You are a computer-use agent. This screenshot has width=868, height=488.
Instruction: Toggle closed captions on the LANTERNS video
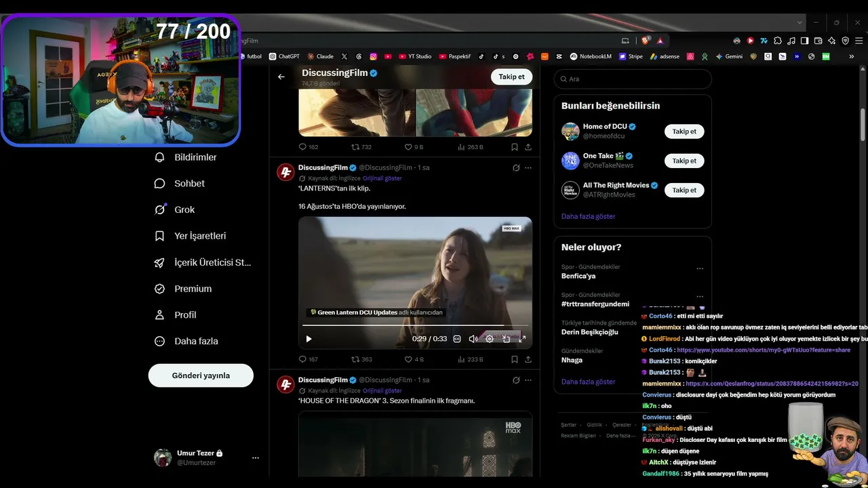point(457,339)
